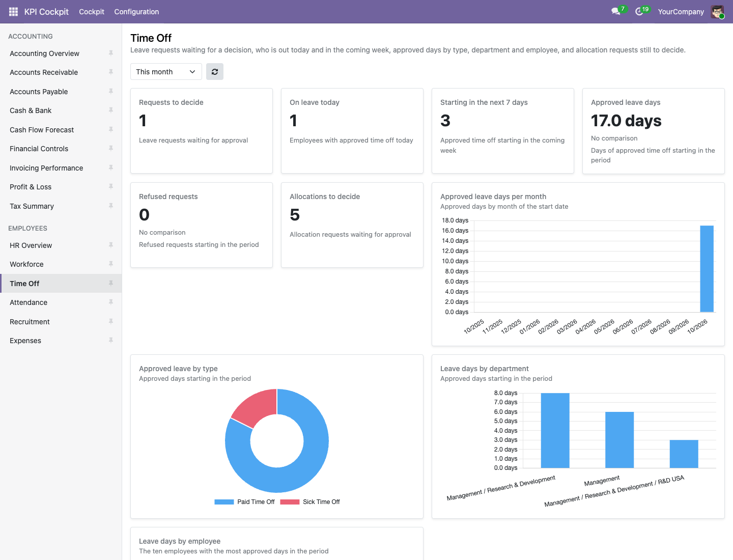Click the 10/2026 bar in monthly chart
The height and width of the screenshot is (560, 733).
coord(707,269)
